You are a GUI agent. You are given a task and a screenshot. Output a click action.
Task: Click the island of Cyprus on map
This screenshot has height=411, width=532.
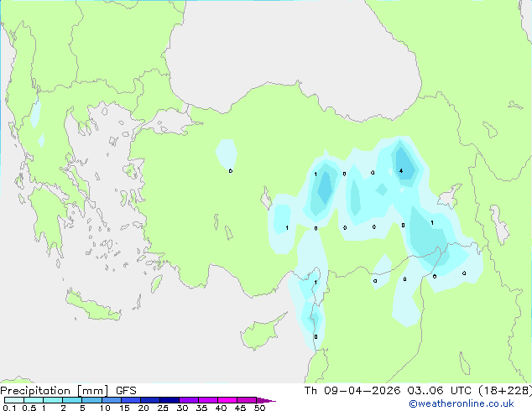tap(261, 333)
